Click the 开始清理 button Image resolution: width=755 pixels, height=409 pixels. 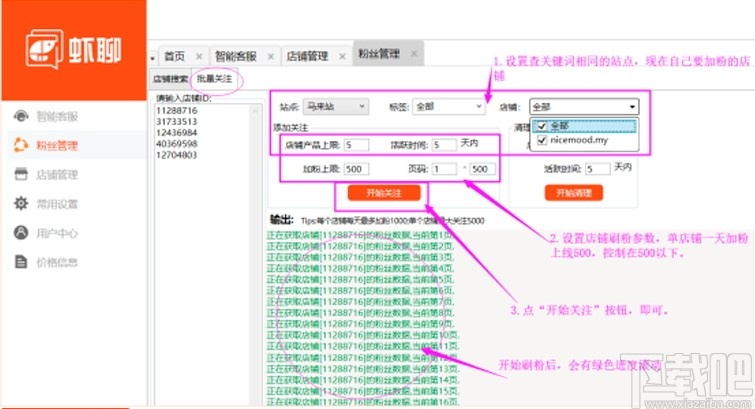tap(573, 193)
